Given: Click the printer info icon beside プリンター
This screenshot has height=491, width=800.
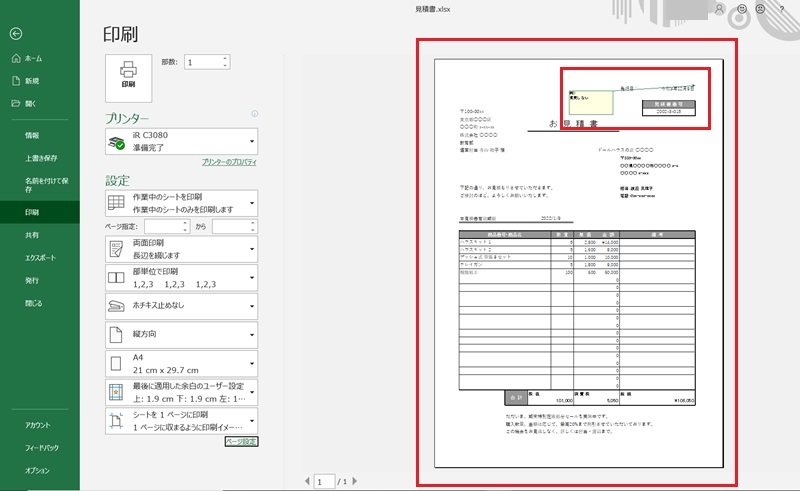Looking at the screenshot, I should 255,114.
